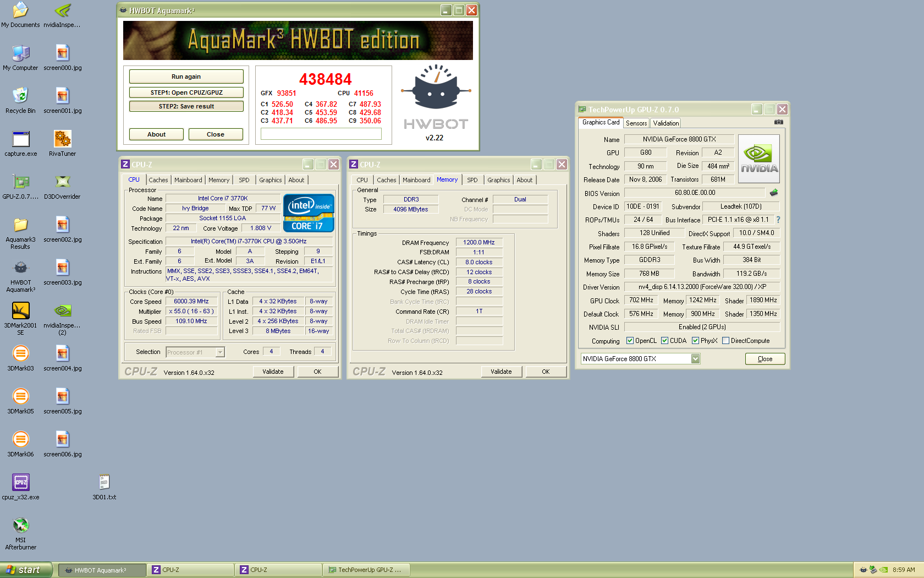Select the screen002.jpg file icon
This screenshot has width=924, height=578.
click(x=62, y=230)
